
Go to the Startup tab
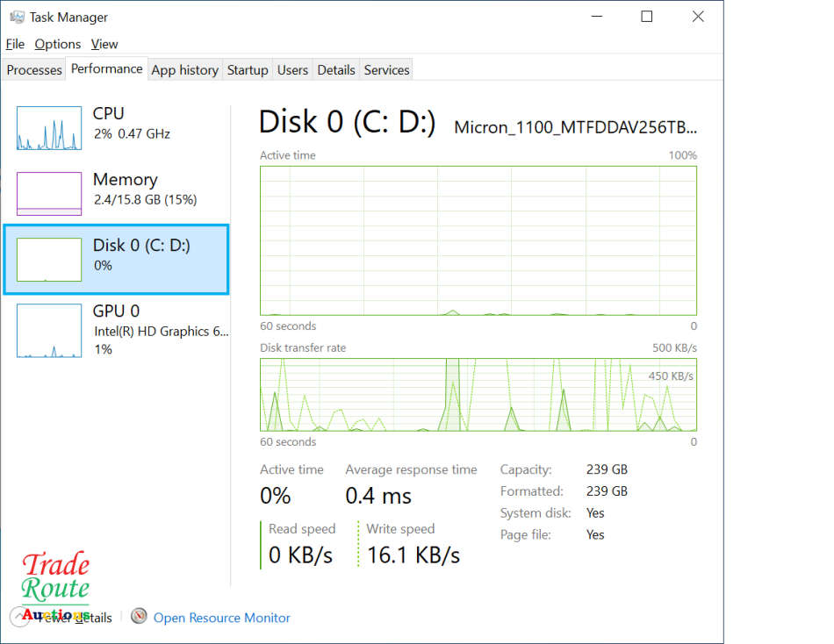[x=248, y=70]
